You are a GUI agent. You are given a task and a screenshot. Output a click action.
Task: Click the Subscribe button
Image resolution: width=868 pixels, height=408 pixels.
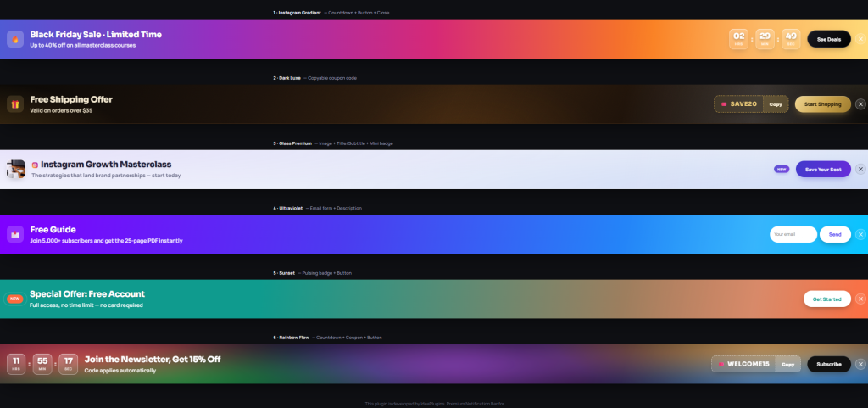tap(829, 364)
